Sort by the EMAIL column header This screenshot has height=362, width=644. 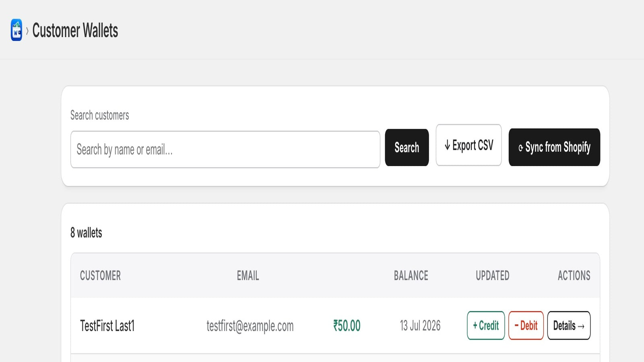coord(248,276)
